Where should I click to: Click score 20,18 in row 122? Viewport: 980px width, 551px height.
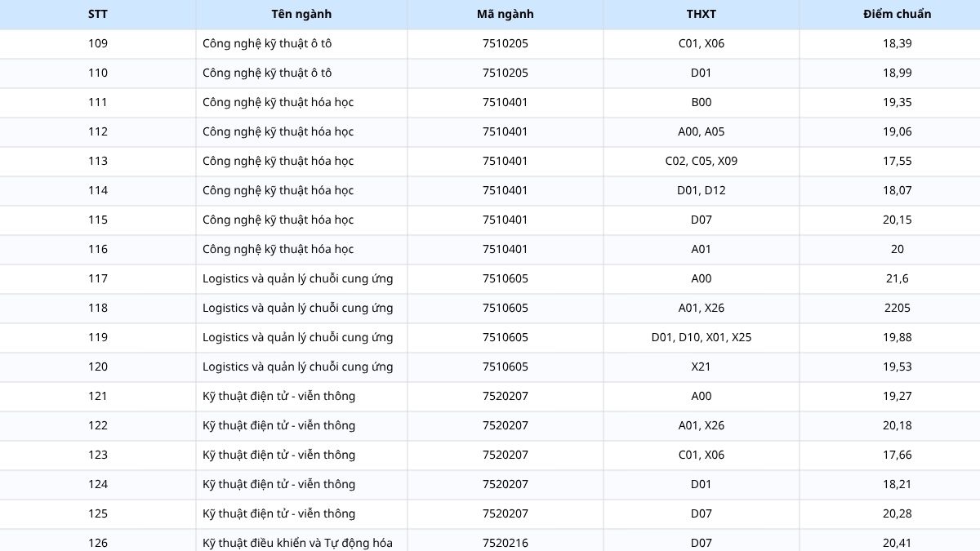click(898, 425)
